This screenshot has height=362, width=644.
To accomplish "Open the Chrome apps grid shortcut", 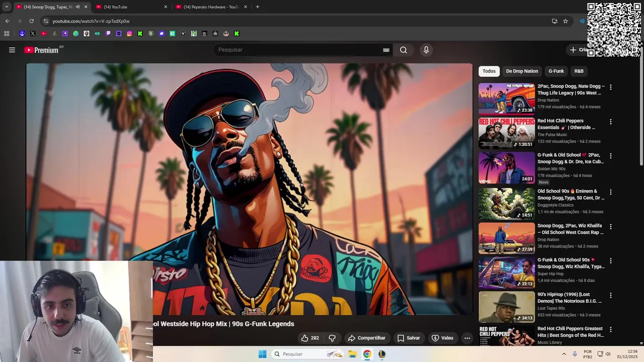I will click(x=7, y=34).
